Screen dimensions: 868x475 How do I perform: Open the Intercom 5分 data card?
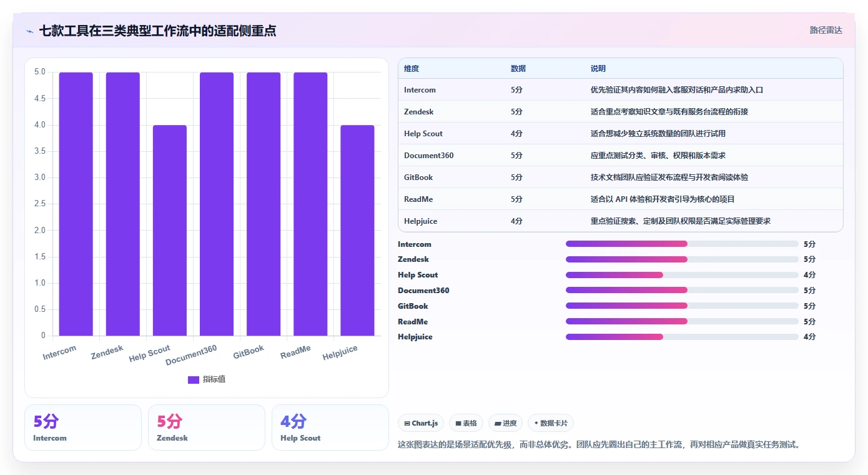[83, 427]
